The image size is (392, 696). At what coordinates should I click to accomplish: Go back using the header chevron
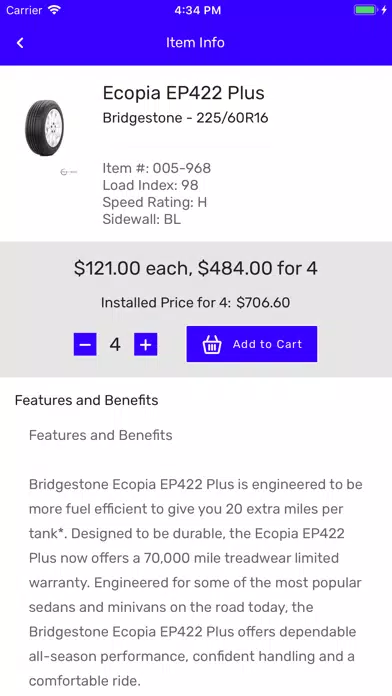click(20, 43)
